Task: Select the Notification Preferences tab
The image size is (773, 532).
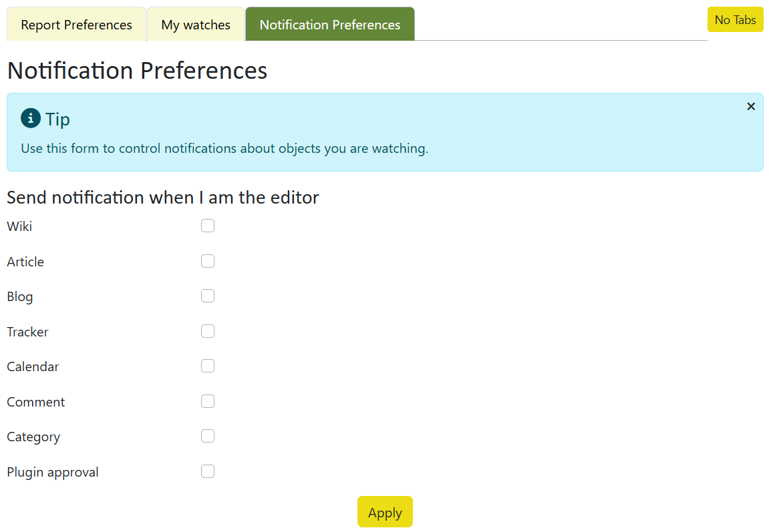Action: (330, 24)
